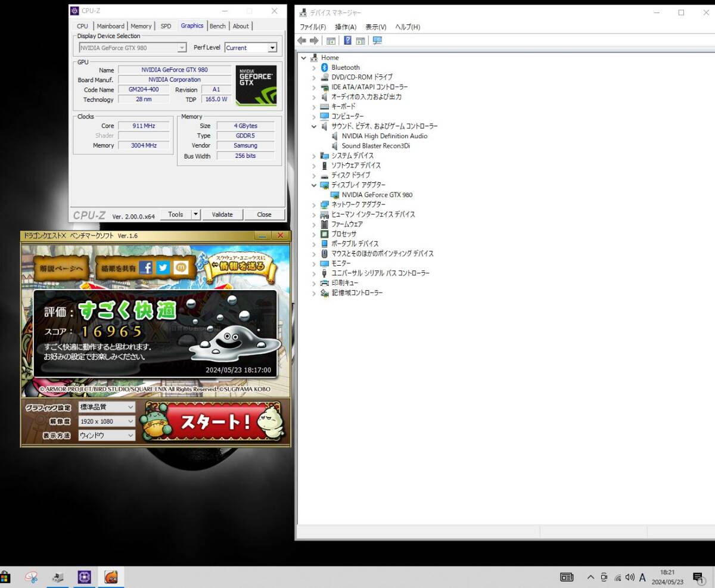Open the ファイル(F) menu in Device Manager
The height and width of the screenshot is (588, 715).
[313, 27]
